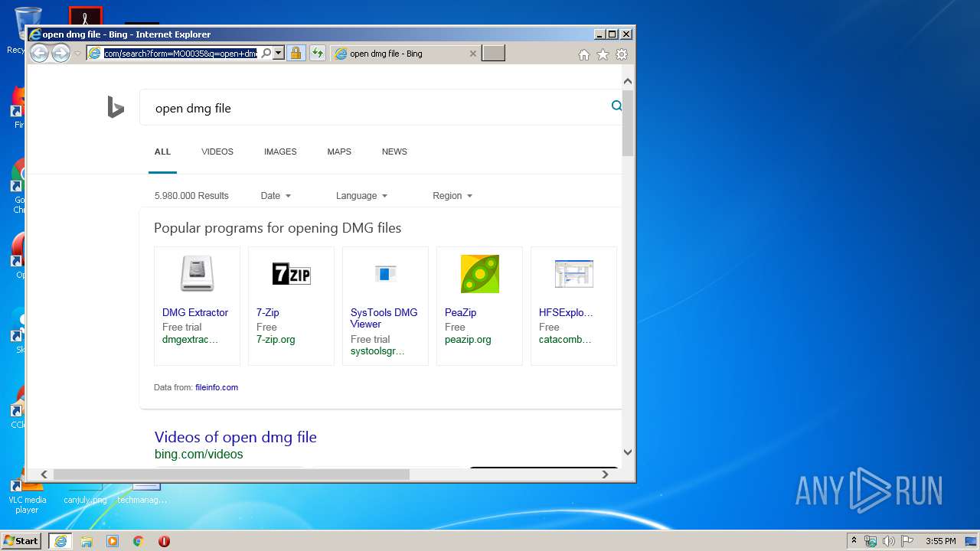Click the Bing search box text
The image size is (980, 551).
193,108
